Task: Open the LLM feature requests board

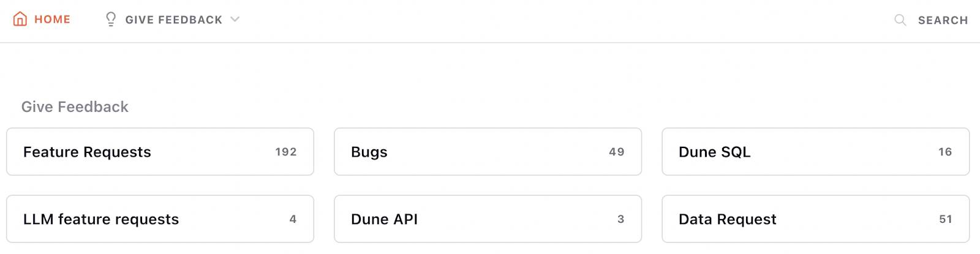Action: pyautogui.click(x=160, y=219)
